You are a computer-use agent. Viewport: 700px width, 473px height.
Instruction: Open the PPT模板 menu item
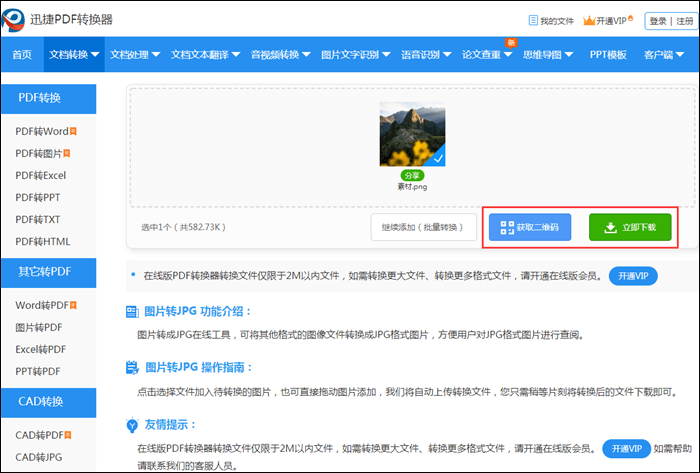pos(608,54)
